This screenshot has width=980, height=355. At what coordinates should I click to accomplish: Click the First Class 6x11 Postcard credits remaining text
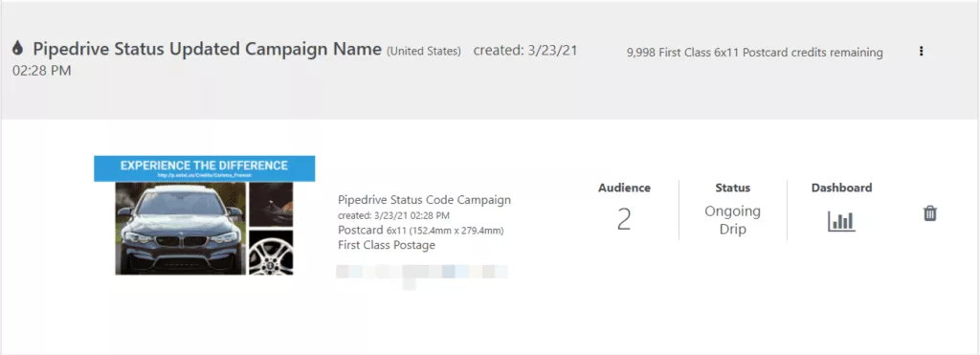pos(754,53)
